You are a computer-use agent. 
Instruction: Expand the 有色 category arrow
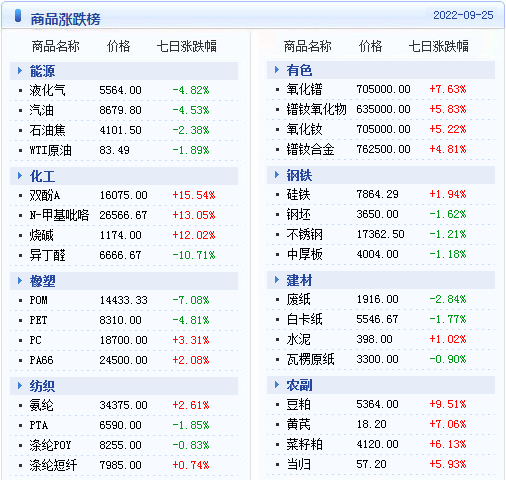tap(277, 70)
